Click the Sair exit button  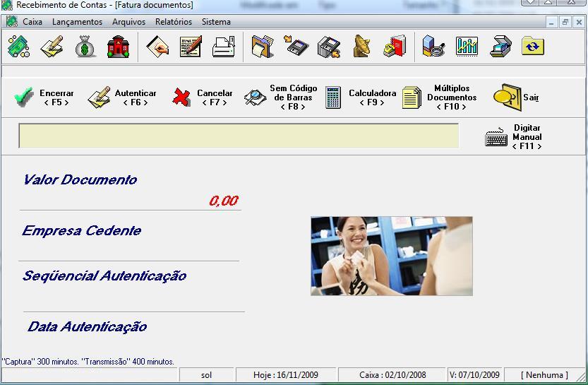coord(516,97)
